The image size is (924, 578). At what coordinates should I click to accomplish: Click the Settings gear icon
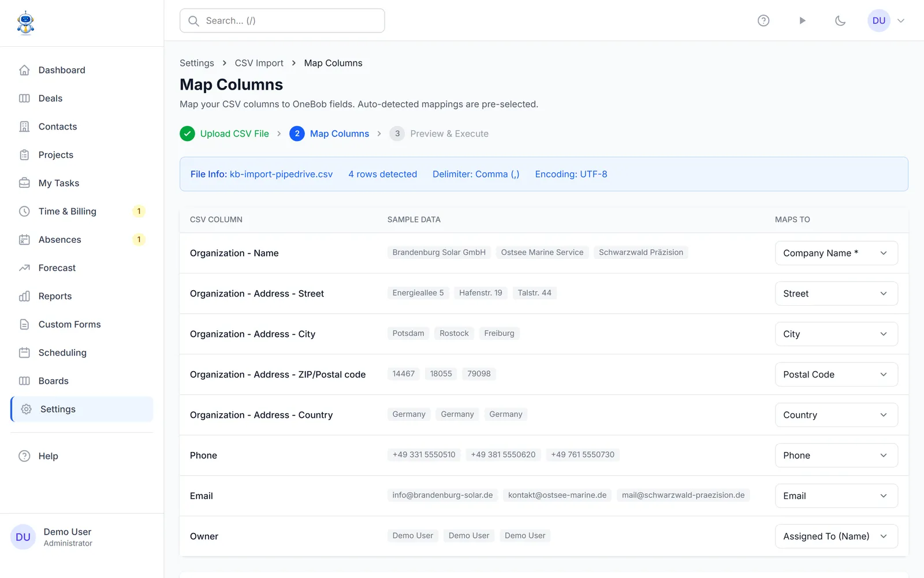pyautogui.click(x=26, y=409)
